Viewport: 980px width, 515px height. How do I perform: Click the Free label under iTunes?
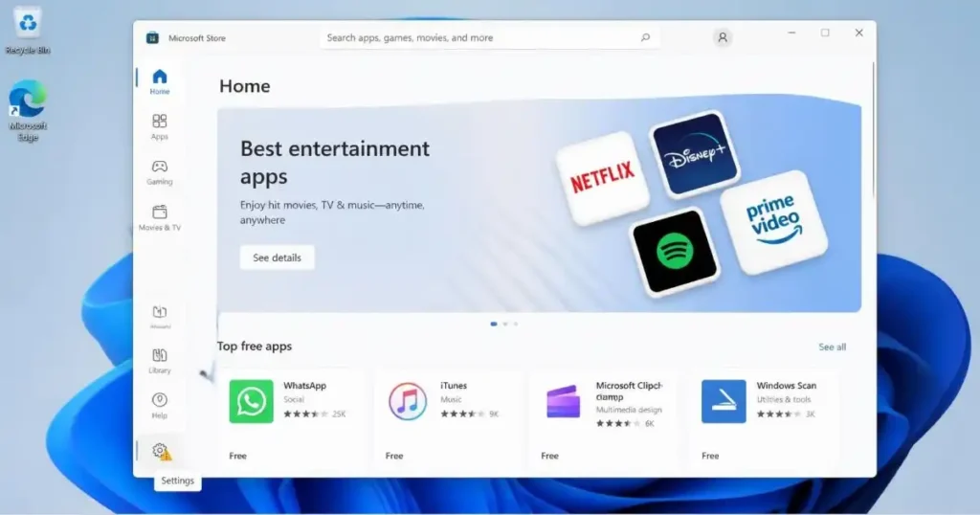coord(393,456)
